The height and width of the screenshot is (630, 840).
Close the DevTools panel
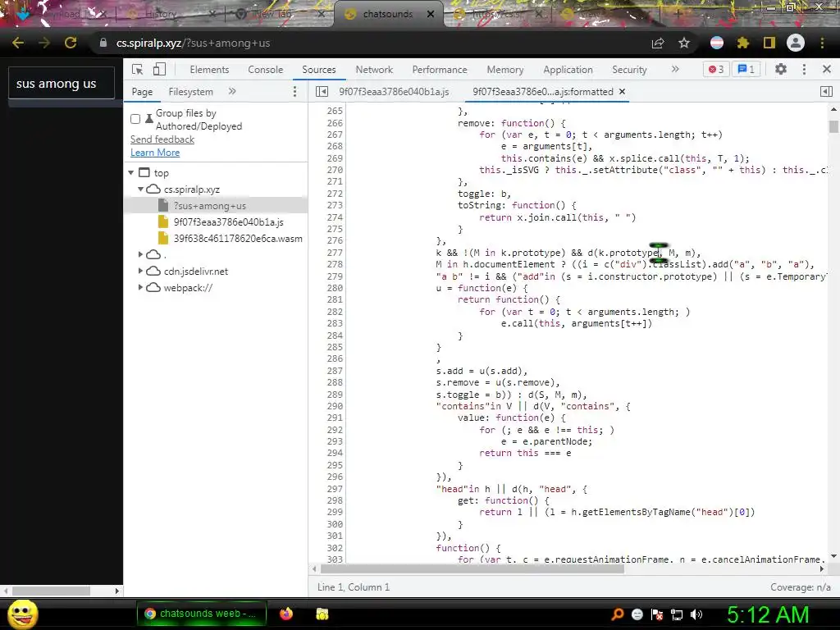coord(827,69)
